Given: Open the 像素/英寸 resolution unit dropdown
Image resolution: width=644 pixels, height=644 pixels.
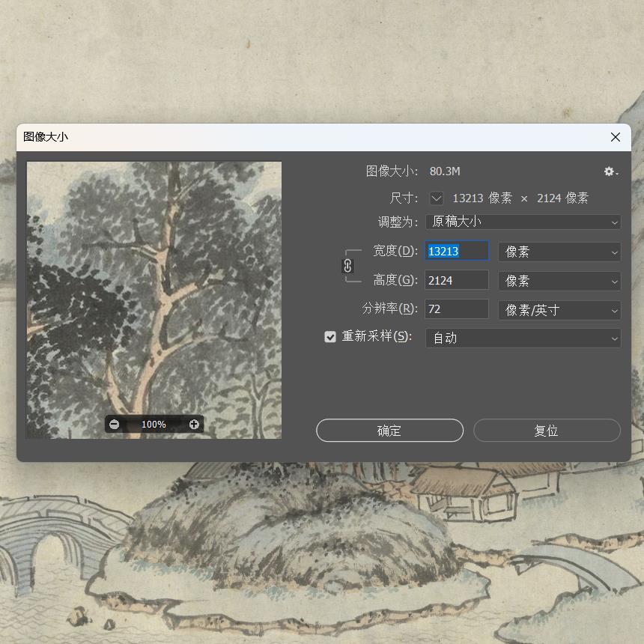Looking at the screenshot, I should pos(559,310).
